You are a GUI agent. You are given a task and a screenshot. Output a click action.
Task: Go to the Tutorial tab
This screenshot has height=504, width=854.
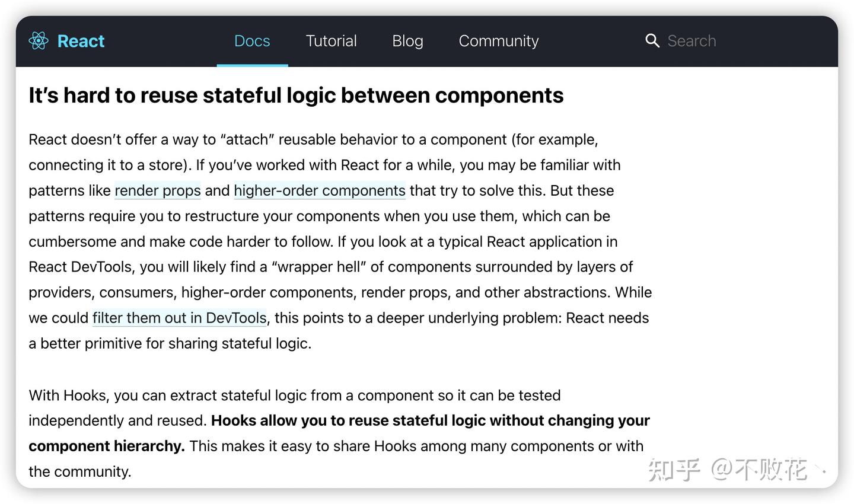click(x=331, y=41)
